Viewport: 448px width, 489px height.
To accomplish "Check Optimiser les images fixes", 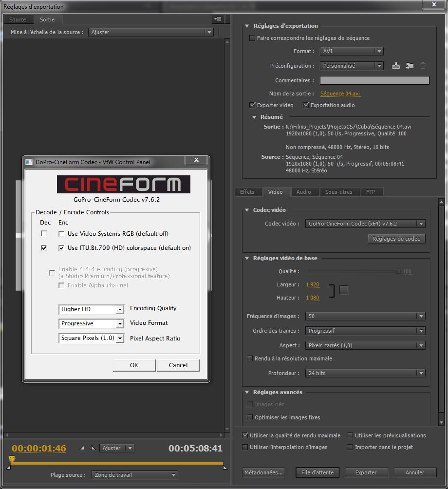I will point(250,417).
